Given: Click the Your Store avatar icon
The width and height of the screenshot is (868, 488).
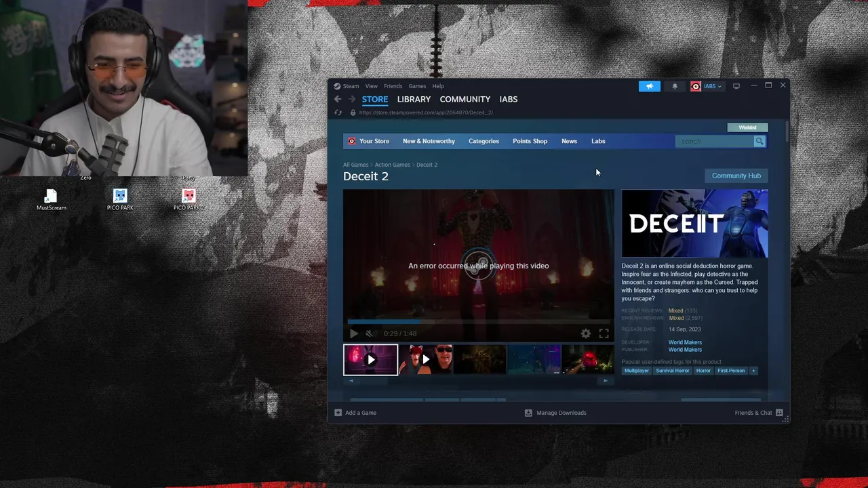Looking at the screenshot, I should click(351, 141).
